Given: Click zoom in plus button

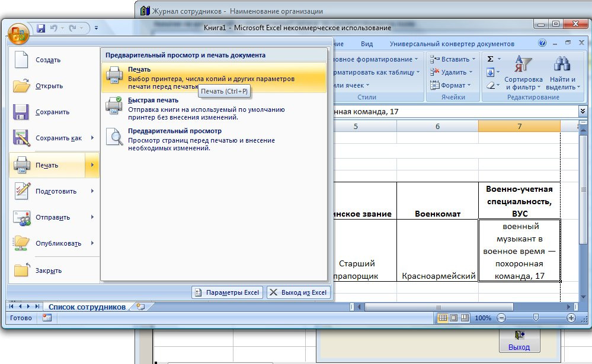Looking at the screenshot, I should point(571,318).
